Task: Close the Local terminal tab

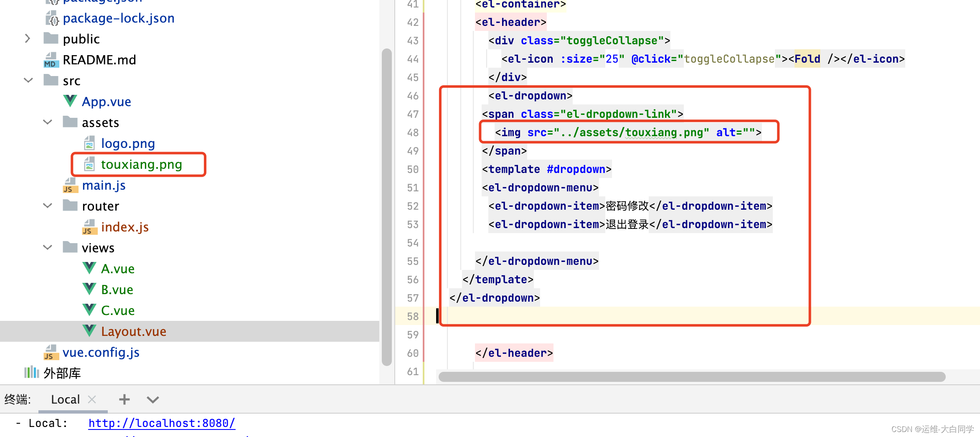Action: coord(92,399)
